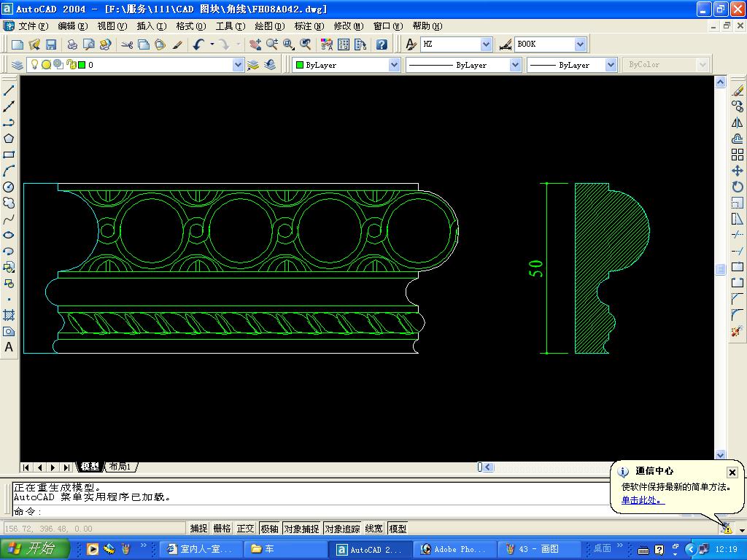Screen dimensions: 747x560
Task: Open the 车 folder taskbar button
Action: [285, 549]
